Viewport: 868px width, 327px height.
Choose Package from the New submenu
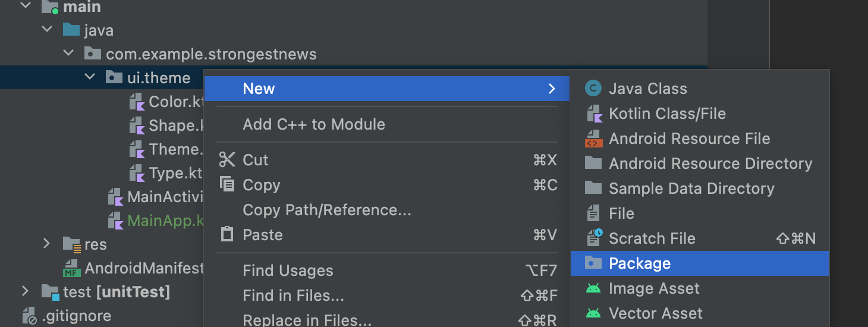700,263
